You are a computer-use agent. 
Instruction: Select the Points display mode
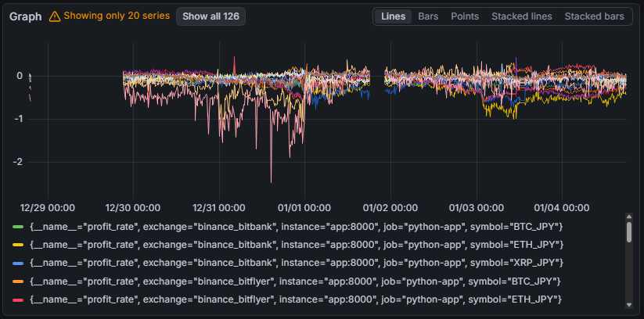coord(465,16)
